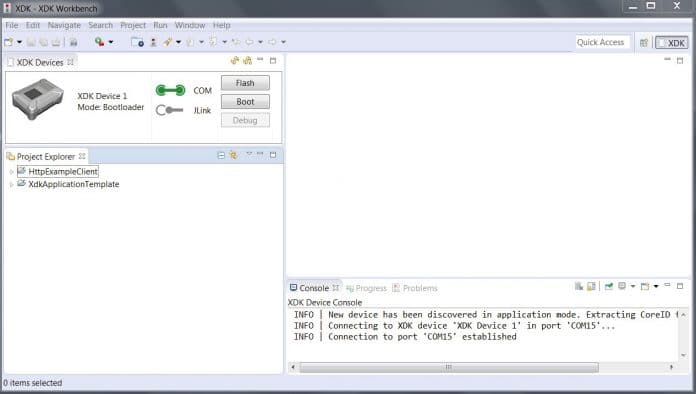Click the Quick Access search field

603,42
